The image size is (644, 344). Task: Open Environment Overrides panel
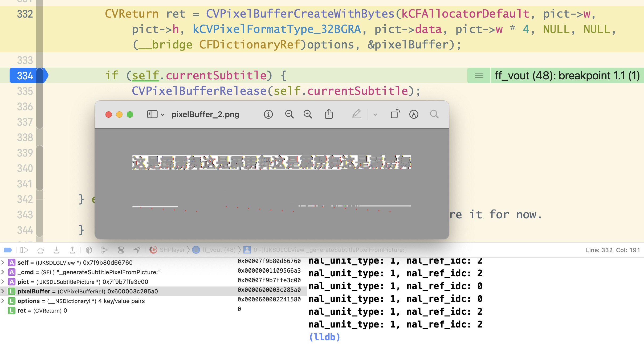[x=121, y=250]
